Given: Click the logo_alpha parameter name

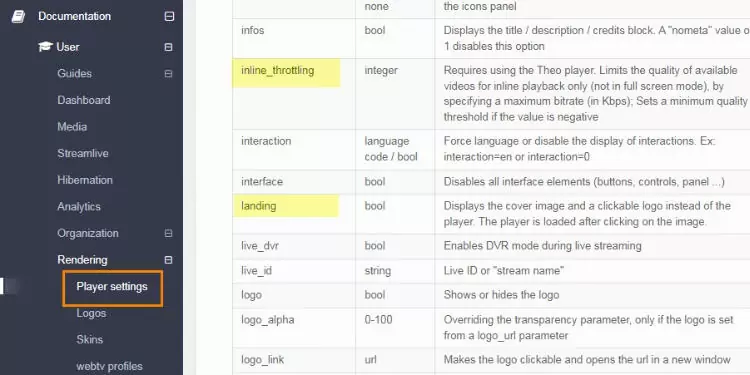Looking at the screenshot, I should [x=267, y=320].
